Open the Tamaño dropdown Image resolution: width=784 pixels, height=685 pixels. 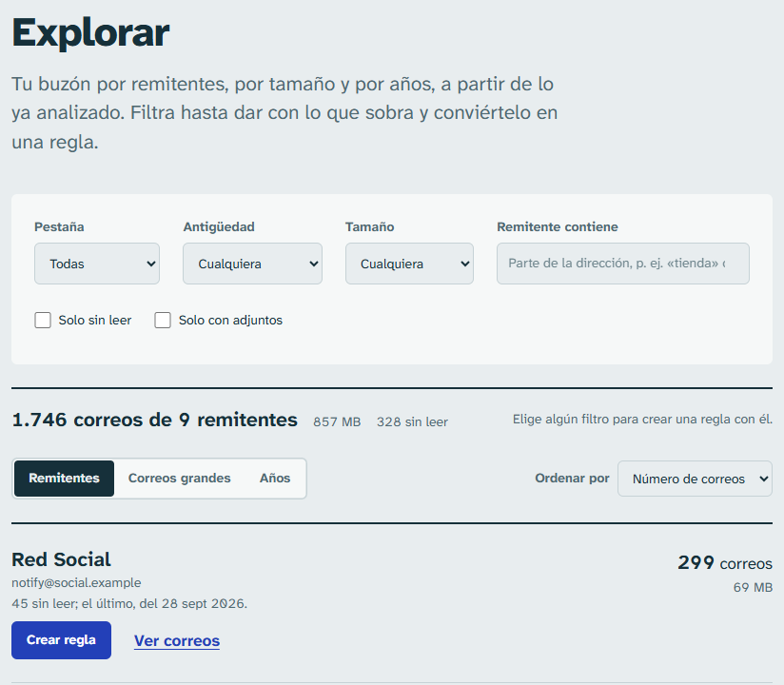click(409, 264)
